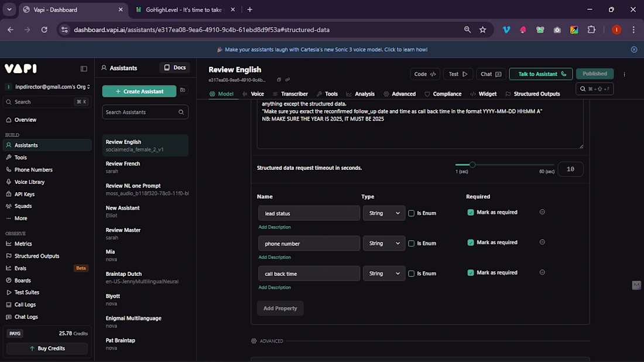This screenshot has height=362, width=644.
Task: Go back in browser history
Action: point(11,30)
